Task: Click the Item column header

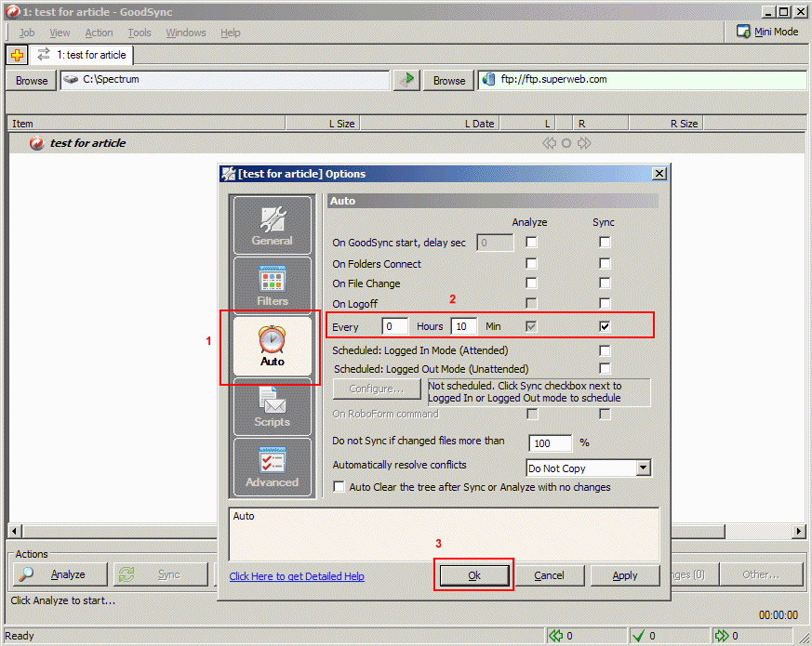Action: click(x=147, y=124)
